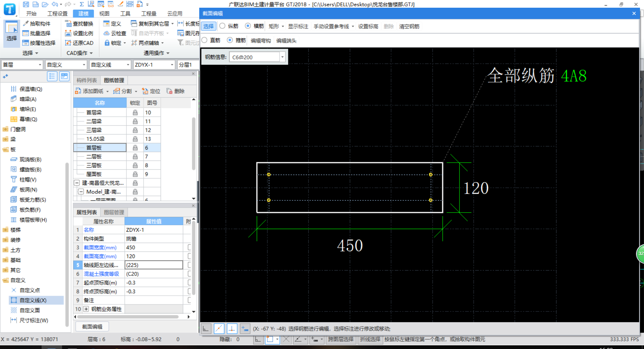The image size is (644, 349).
Task: Click the sum (Σ) calculate icon
Action: click(82, 4)
